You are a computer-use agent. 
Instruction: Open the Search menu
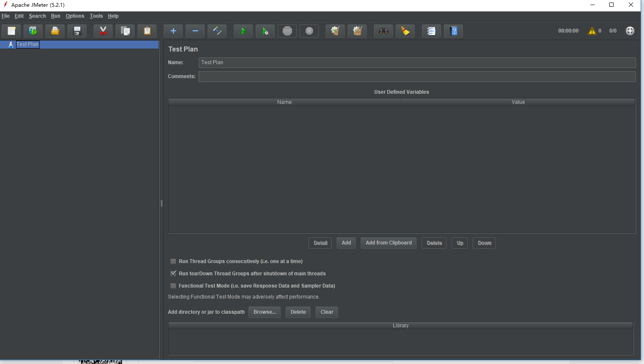37,16
